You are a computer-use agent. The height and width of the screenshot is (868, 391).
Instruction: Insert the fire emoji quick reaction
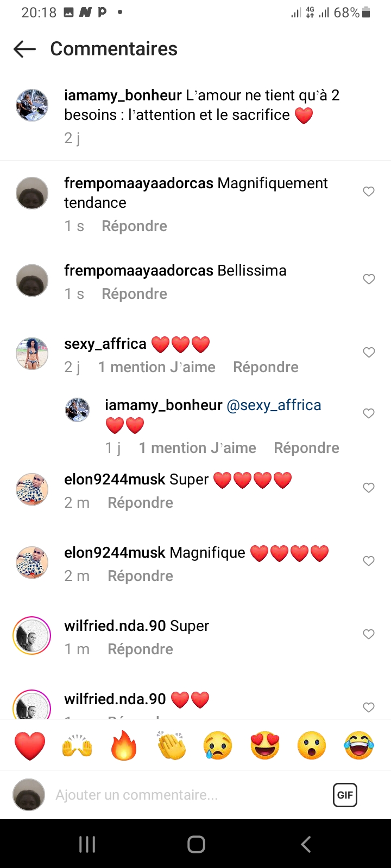point(124,745)
